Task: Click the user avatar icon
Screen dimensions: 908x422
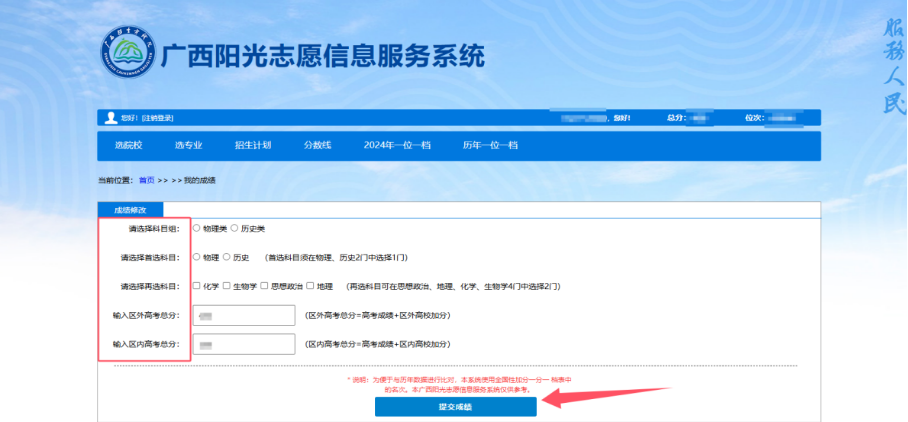Action: (x=110, y=118)
